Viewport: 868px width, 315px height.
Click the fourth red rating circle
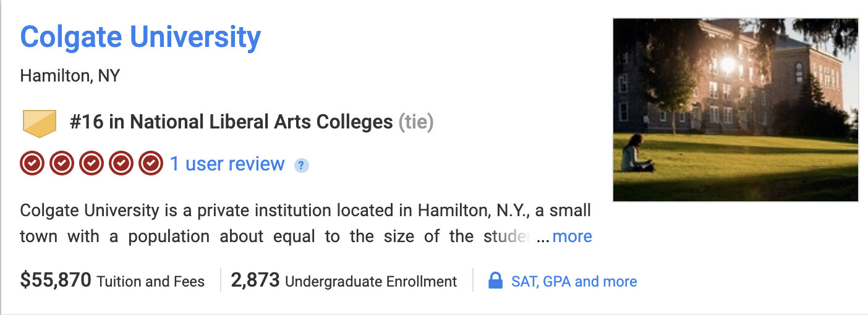121,164
